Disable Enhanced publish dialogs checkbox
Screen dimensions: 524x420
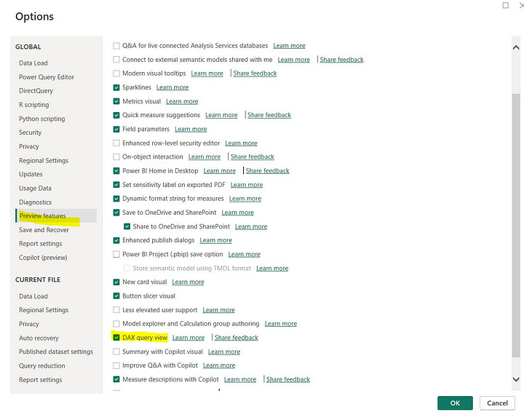(x=116, y=240)
